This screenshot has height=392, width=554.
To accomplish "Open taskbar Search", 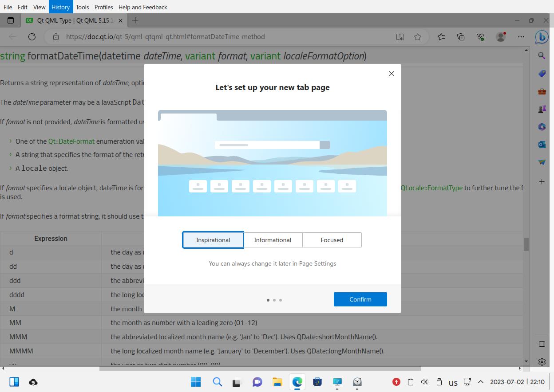I will [217, 382].
